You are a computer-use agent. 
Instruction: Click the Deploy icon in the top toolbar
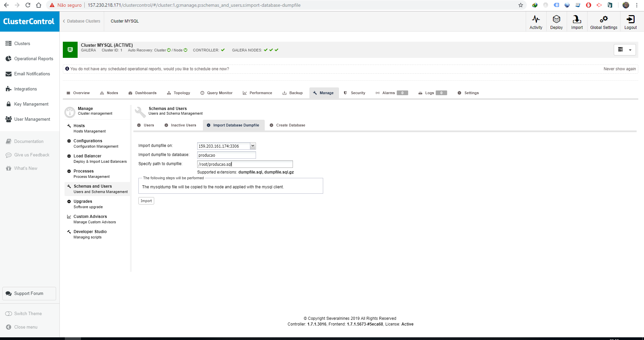pyautogui.click(x=556, y=21)
